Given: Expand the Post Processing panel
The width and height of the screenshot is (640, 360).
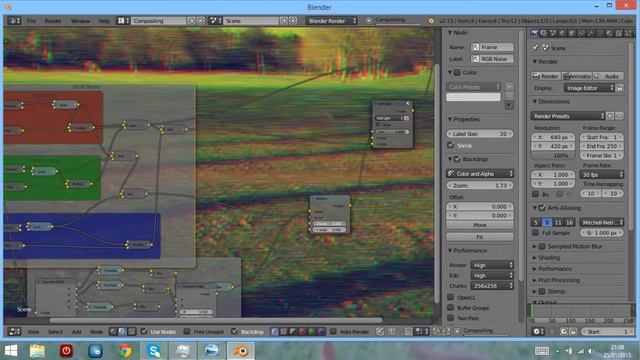Looking at the screenshot, I should pyautogui.click(x=559, y=280).
